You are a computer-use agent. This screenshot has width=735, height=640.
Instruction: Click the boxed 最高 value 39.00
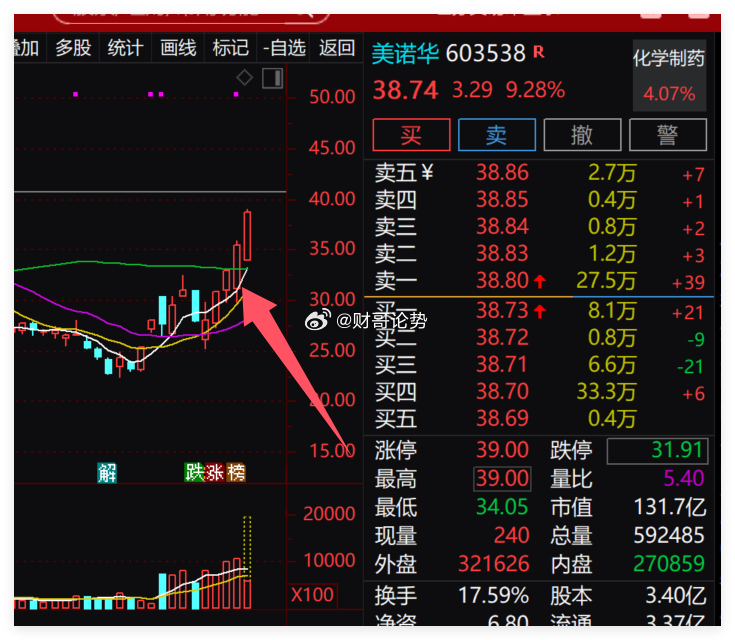pyautogui.click(x=502, y=479)
